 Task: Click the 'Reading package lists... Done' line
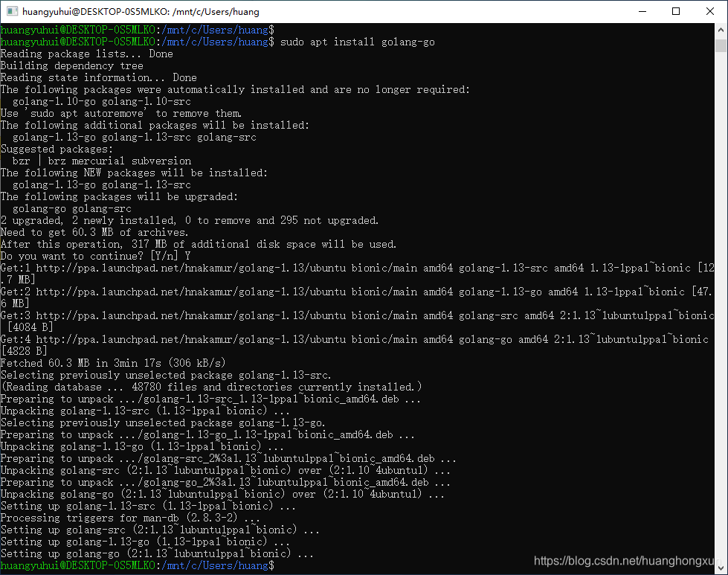[87, 54]
